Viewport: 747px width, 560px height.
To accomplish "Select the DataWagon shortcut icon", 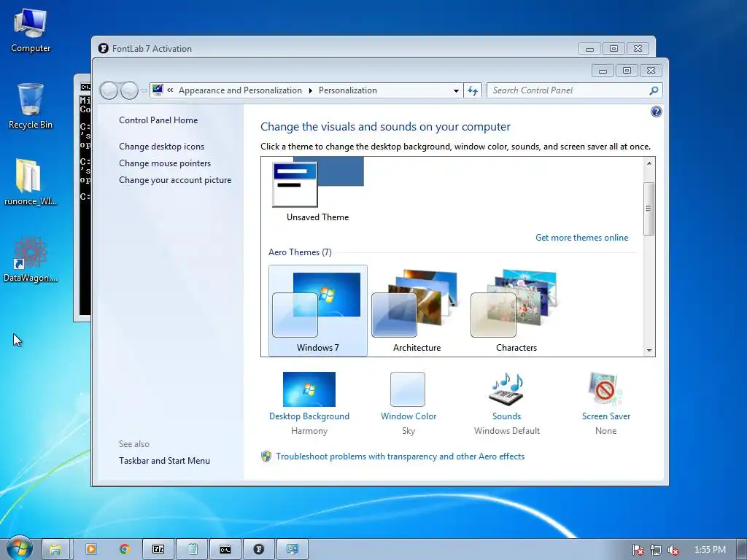I will click(30, 259).
